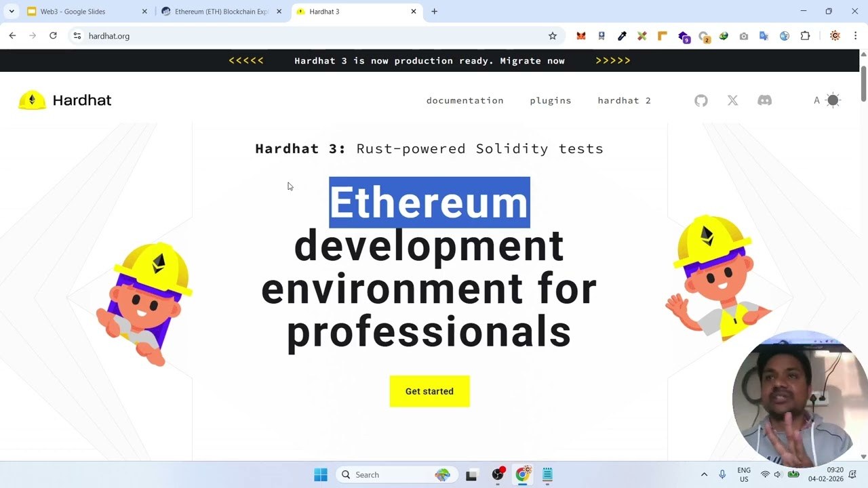Open the Chrome extensions puzzle menu

[x=806, y=36]
